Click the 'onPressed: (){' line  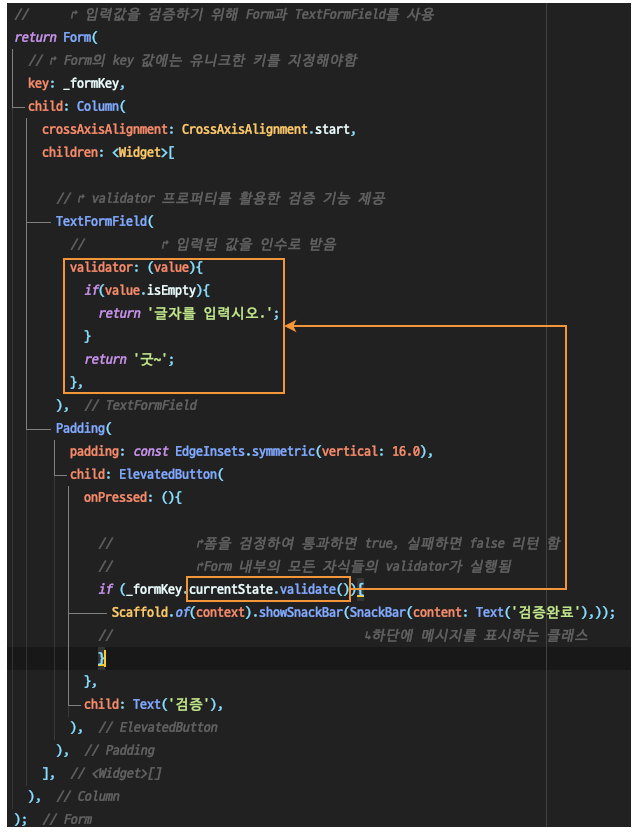(132, 497)
